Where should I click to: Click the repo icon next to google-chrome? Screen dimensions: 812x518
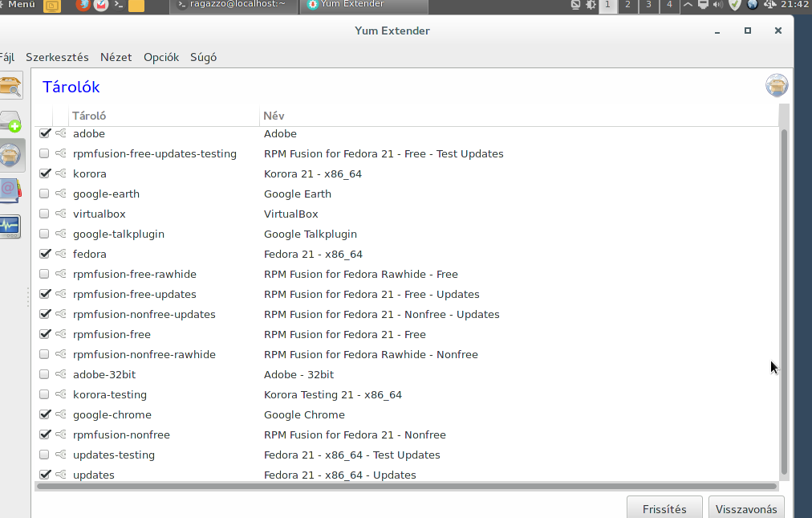(61, 414)
